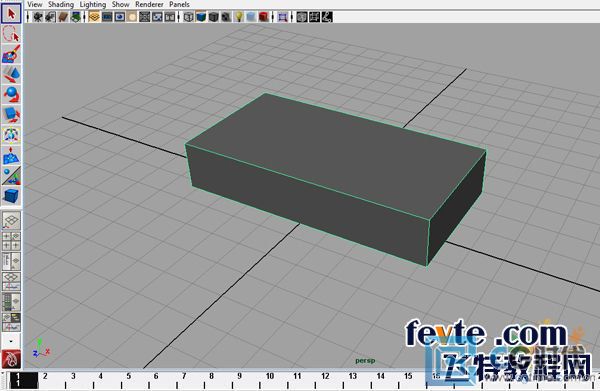600x391 pixels.
Task: Activate the Move tool
Action: (x=11, y=74)
